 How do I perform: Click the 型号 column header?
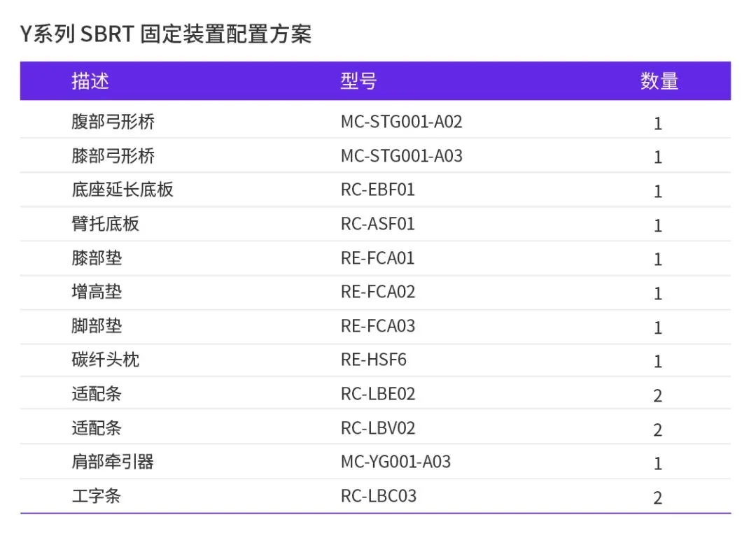point(358,81)
